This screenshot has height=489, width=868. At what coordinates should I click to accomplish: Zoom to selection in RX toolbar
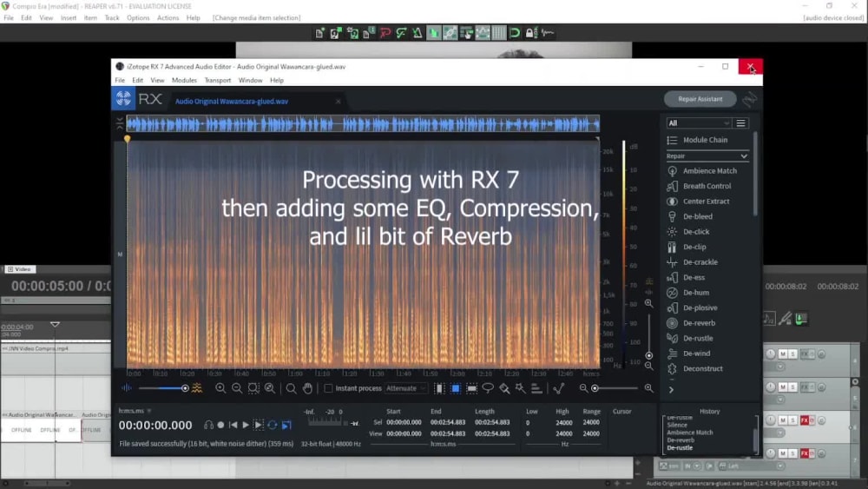click(253, 388)
